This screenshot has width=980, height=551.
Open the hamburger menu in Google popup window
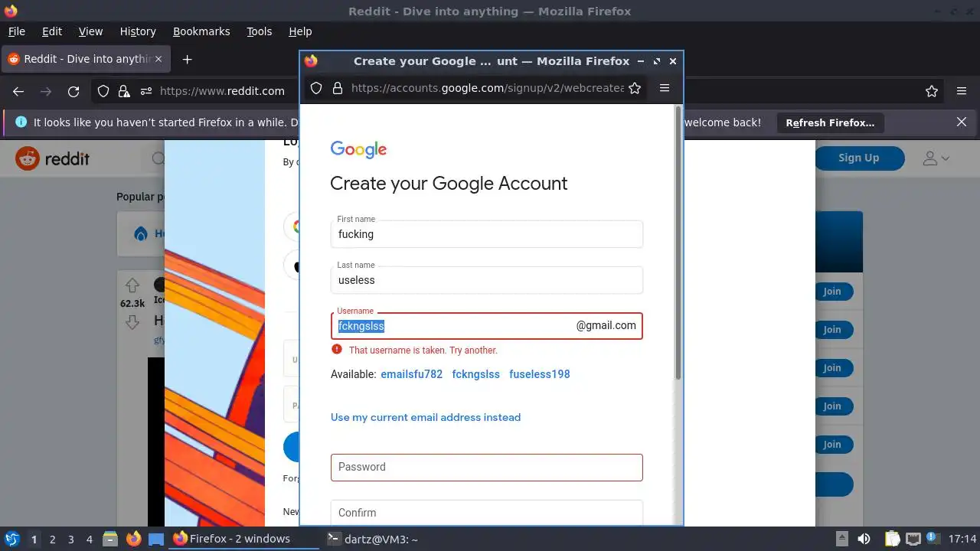click(x=665, y=88)
